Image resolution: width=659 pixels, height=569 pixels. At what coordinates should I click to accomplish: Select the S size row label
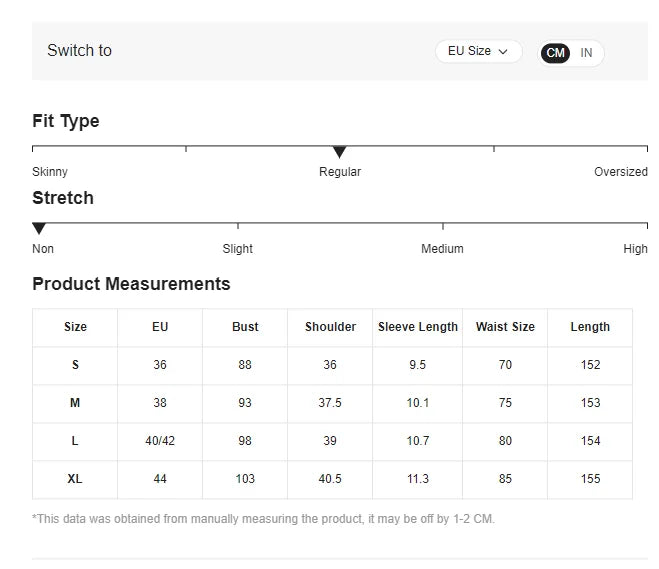coord(75,365)
